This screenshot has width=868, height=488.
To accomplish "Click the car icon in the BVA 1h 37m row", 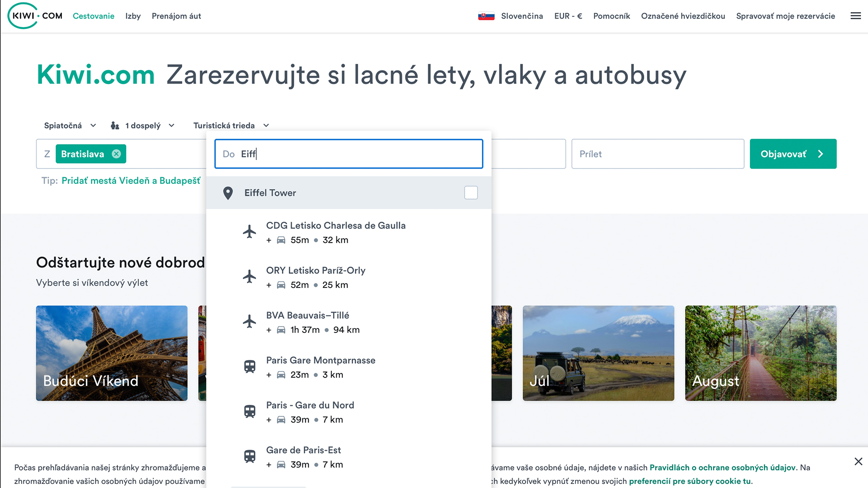I will [x=281, y=330].
